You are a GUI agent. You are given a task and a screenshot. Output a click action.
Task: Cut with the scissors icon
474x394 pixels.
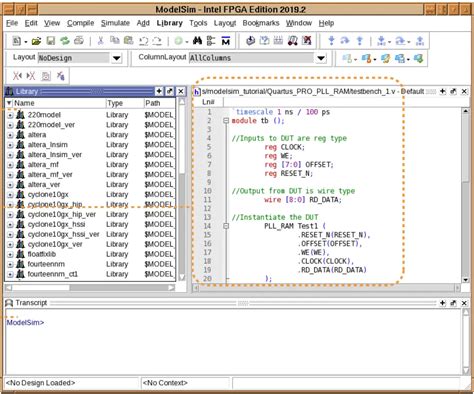click(100, 41)
